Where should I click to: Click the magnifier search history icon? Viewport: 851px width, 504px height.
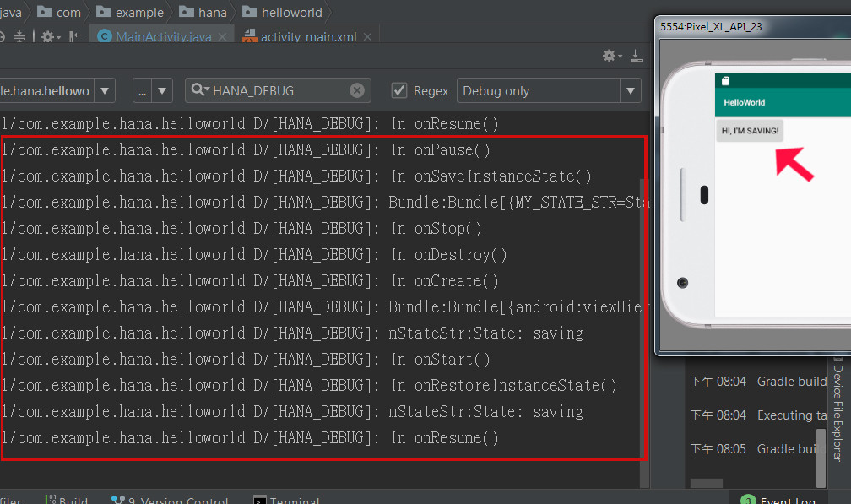pos(200,90)
